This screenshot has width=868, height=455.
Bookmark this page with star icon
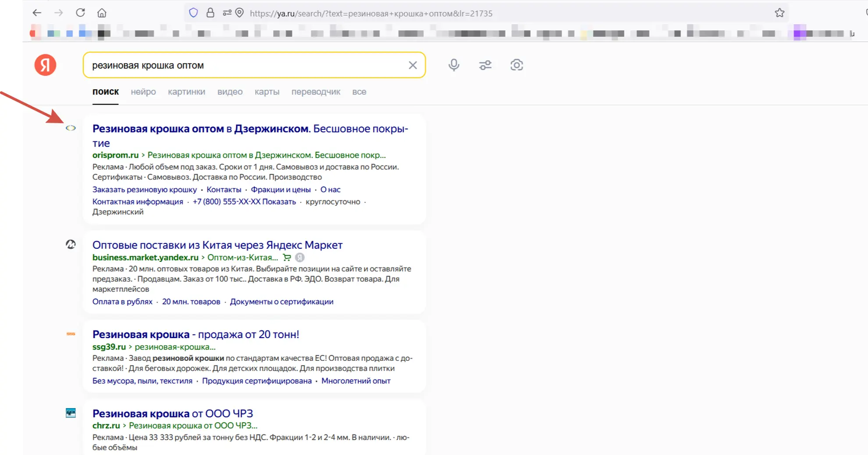click(x=779, y=13)
